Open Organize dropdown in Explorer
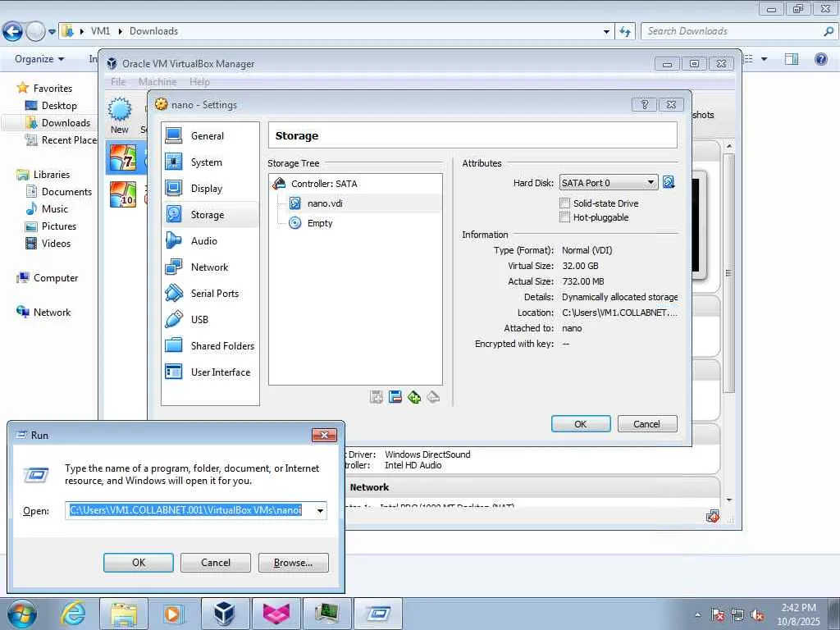This screenshot has width=840, height=630. tap(39, 59)
